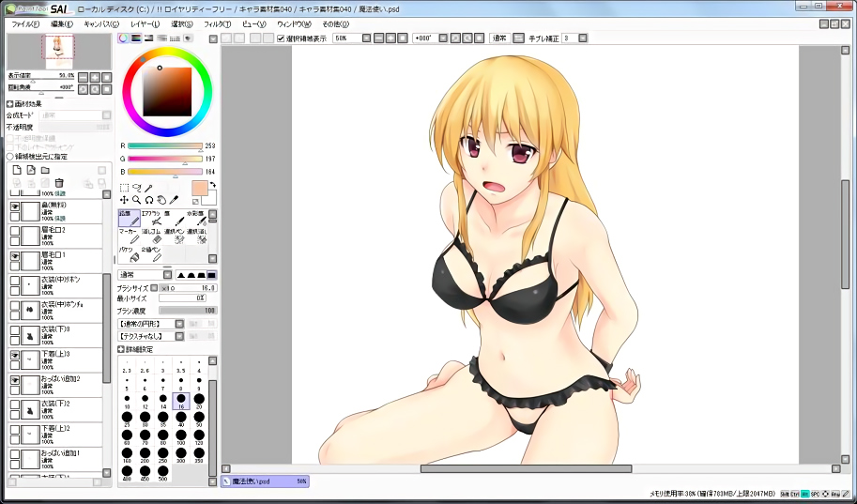Activate the Zoom magnifier tool
Image resolution: width=857 pixels, height=504 pixels.
(136, 200)
